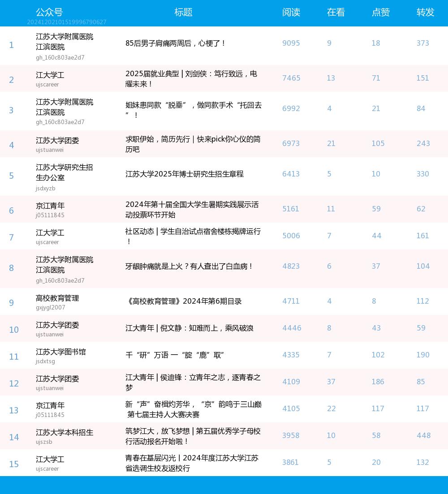Click the 标题 column header

click(x=183, y=13)
